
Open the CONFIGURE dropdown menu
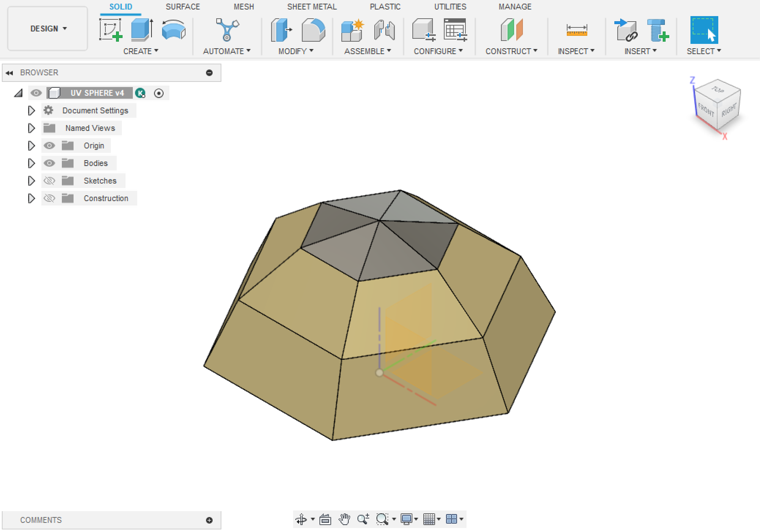pos(438,51)
